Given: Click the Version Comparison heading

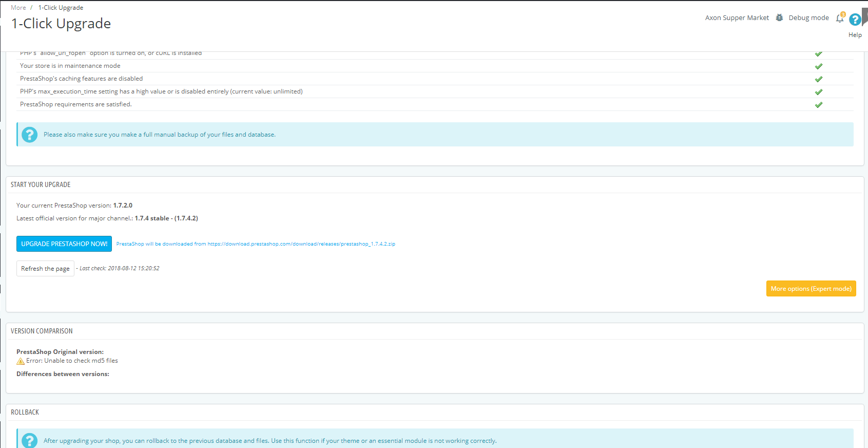Looking at the screenshot, I should click(x=42, y=331).
